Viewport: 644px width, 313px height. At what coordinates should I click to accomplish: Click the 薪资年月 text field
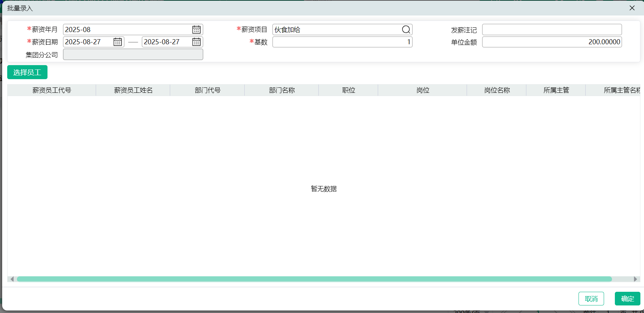point(127,30)
